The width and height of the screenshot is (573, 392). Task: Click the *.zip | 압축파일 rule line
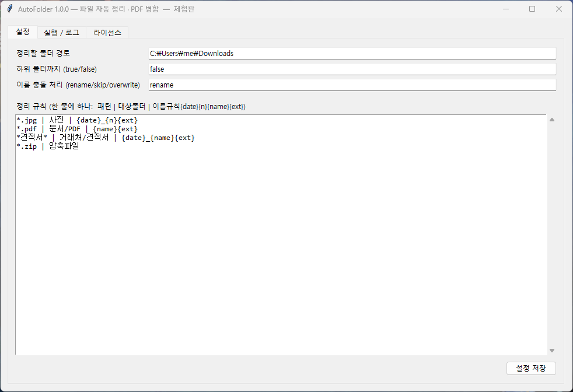(x=48, y=146)
